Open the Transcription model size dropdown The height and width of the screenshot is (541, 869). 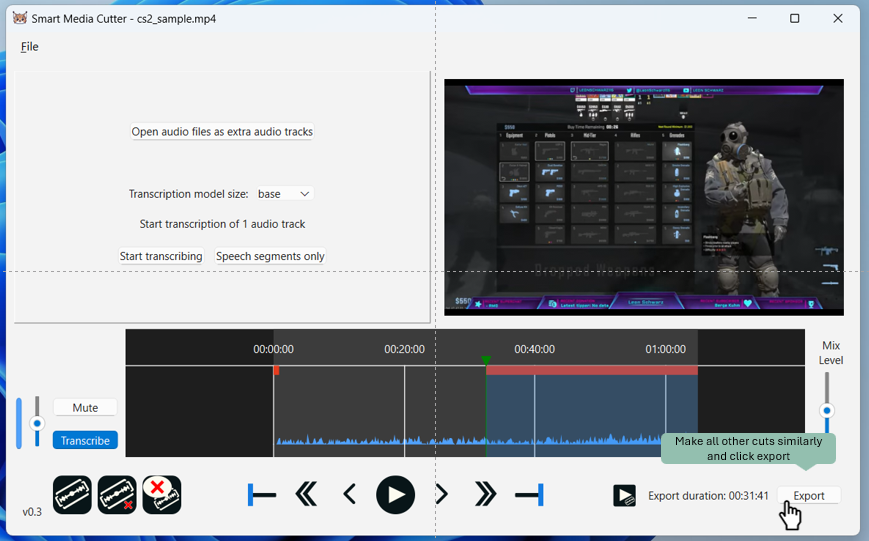pyautogui.click(x=285, y=194)
